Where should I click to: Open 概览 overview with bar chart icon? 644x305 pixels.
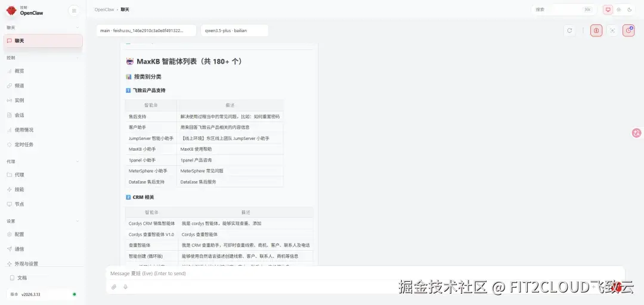tap(43, 71)
